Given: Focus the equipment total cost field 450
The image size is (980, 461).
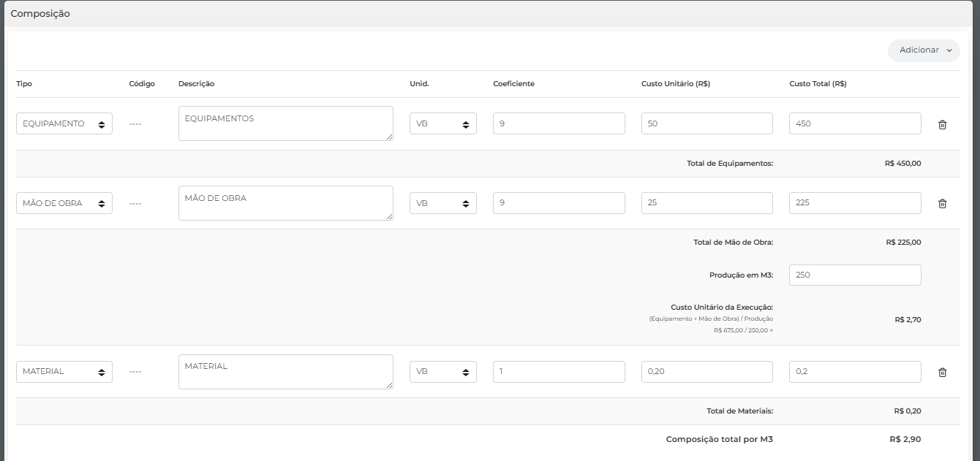Looking at the screenshot, I should point(854,123).
